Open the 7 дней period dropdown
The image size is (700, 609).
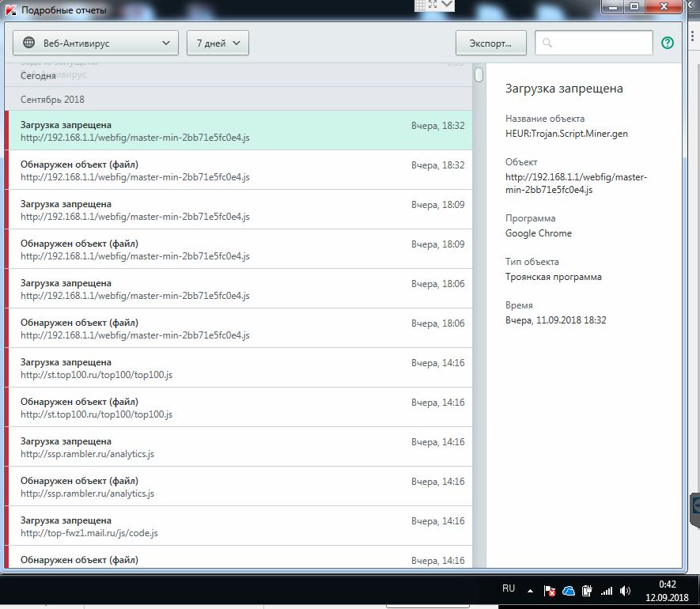pyautogui.click(x=218, y=43)
